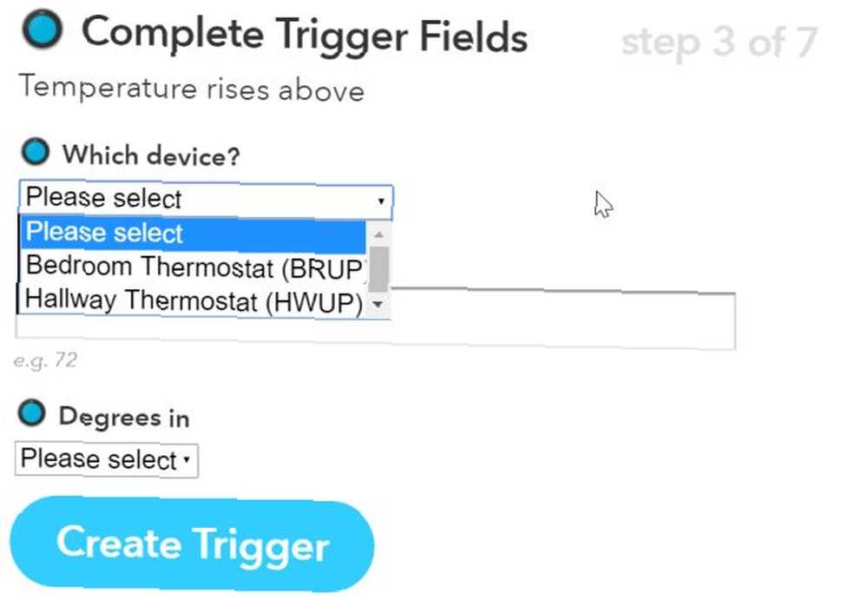Click the arrow on the device select box
The width and height of the screenshot is (868, 607).
381,201
